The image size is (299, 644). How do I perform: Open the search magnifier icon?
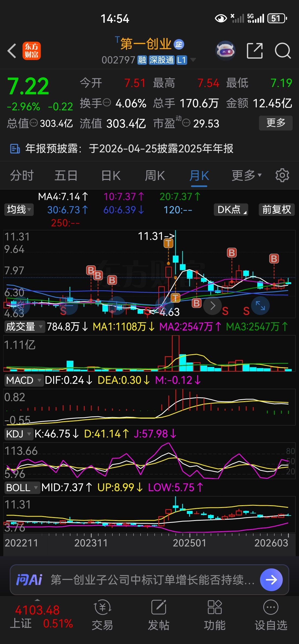click(x=283, y=51)
